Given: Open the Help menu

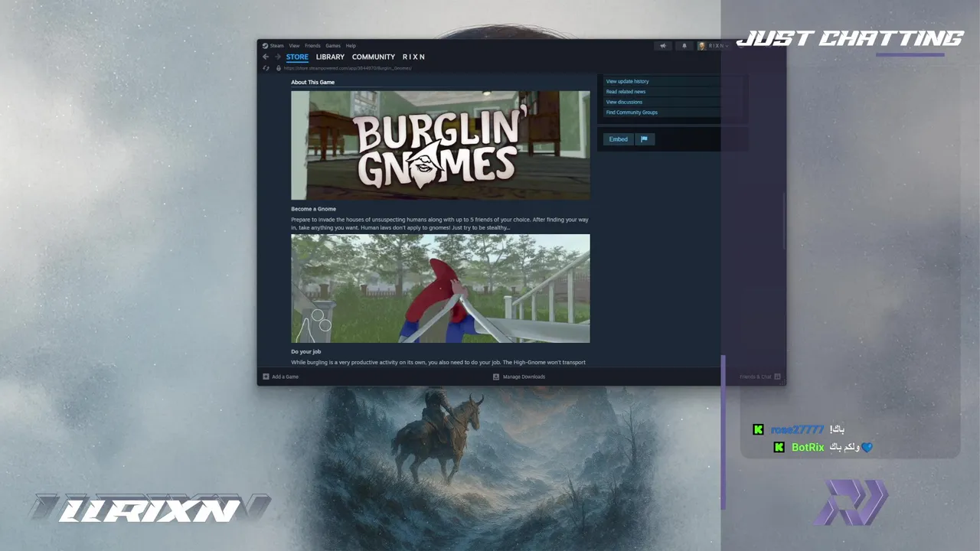Looking at the screenshot, I should 351,46.
